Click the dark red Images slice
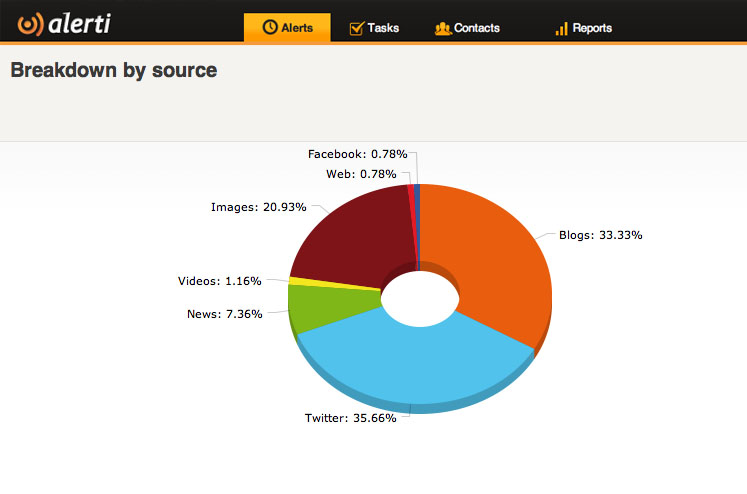Viewport: 747px width, 494px height. pyautogui.click(x=345, y=235)
